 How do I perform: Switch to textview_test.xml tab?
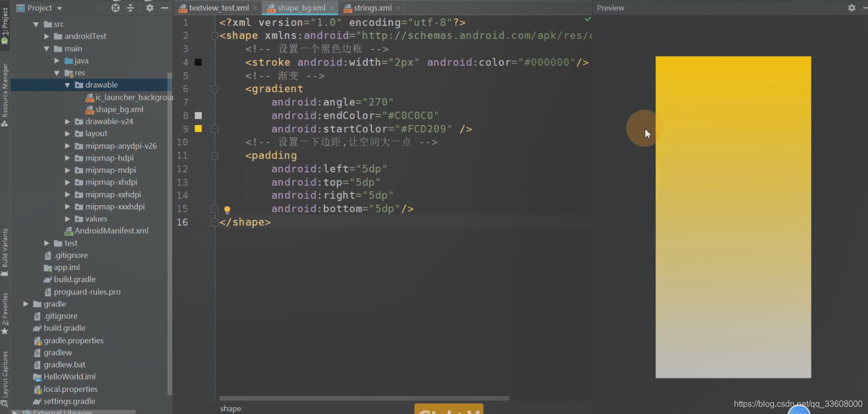point(219,8)
